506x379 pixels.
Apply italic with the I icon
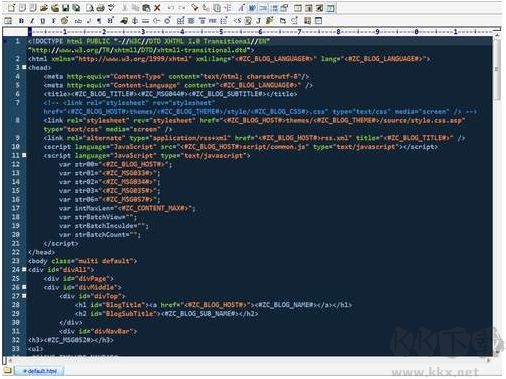pos(32,21)
